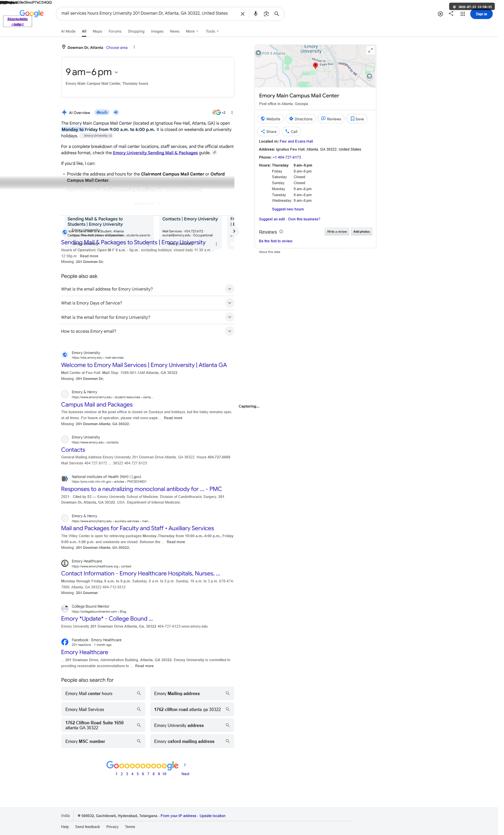Clear the search box with the X icon
The height and width of the screenshot is (835, 504).
coord(243,14)
